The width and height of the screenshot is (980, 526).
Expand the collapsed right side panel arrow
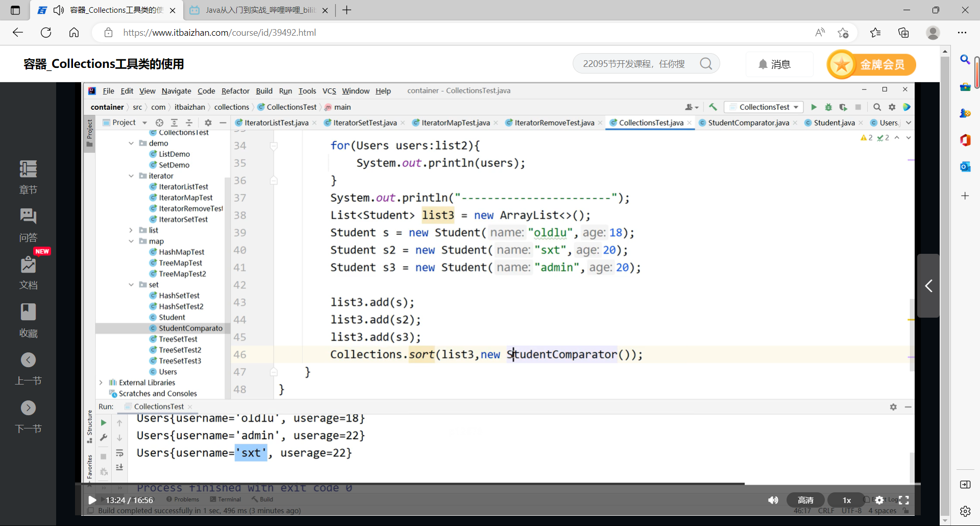click(x=928, y=286)
